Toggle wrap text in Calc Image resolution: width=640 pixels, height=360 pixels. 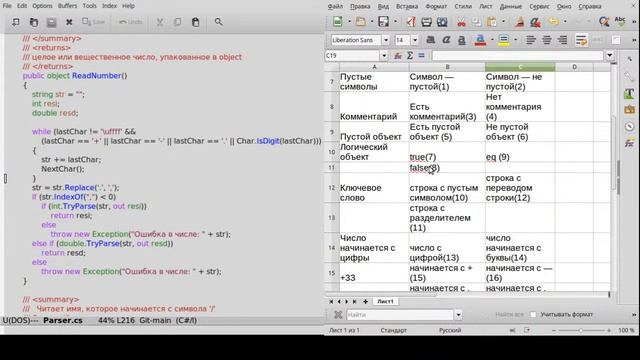pyautogui.click(x=581, y=40)
